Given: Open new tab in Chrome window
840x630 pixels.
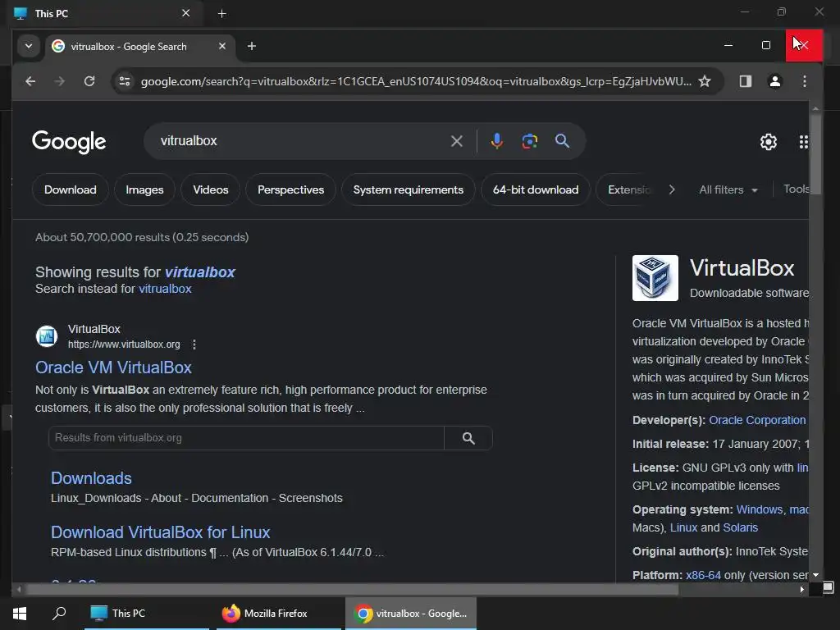Looking at the screenshot, I should 251,46.
